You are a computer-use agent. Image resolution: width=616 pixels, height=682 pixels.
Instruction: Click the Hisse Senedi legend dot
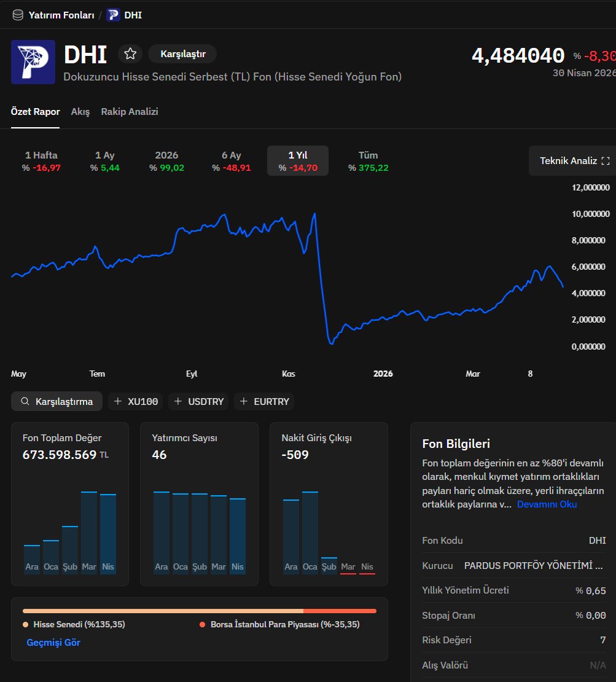[x=26, y=625]
